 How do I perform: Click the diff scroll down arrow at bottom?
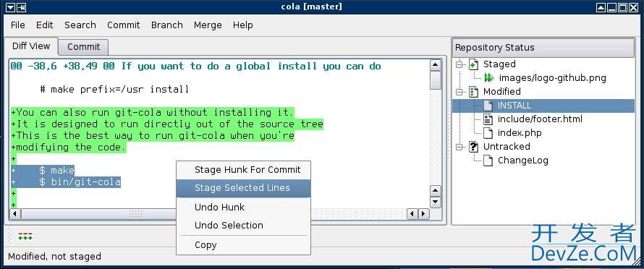(x=436, y=202)
